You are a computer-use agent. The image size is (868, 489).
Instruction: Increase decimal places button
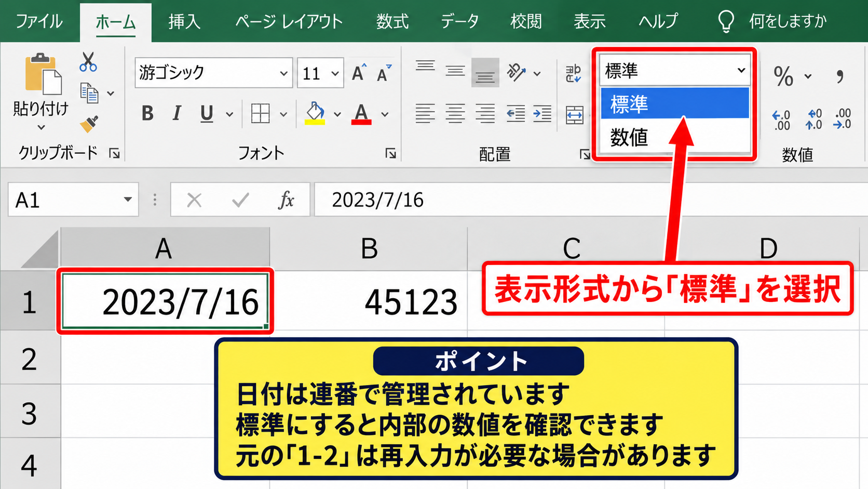click(x=781, y=120)
